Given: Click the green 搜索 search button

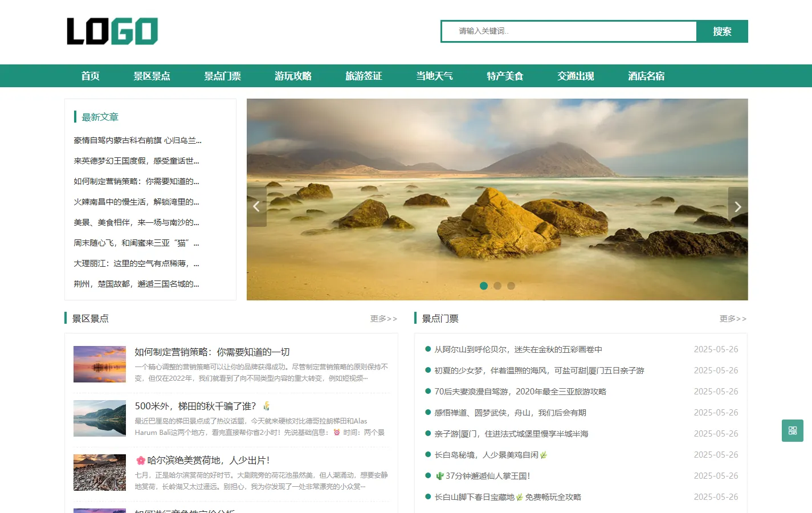Looking at the screenshot, I should (722, 31).
